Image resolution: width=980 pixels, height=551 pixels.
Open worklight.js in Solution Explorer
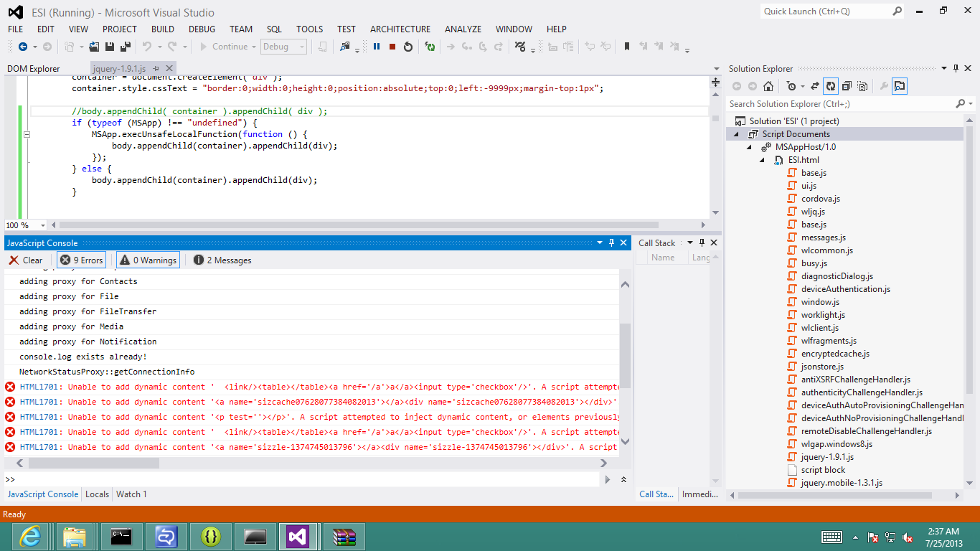[x=823, y=315]
